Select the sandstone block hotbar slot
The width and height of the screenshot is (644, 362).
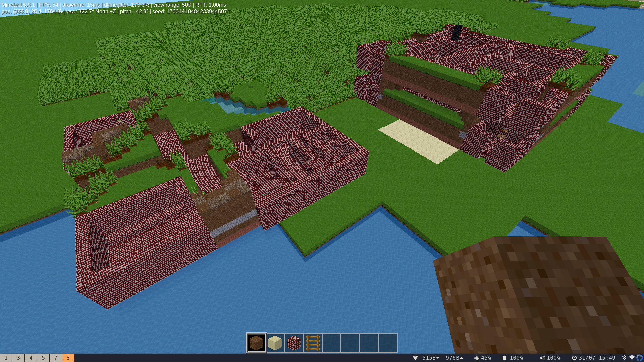pos(275,343)
